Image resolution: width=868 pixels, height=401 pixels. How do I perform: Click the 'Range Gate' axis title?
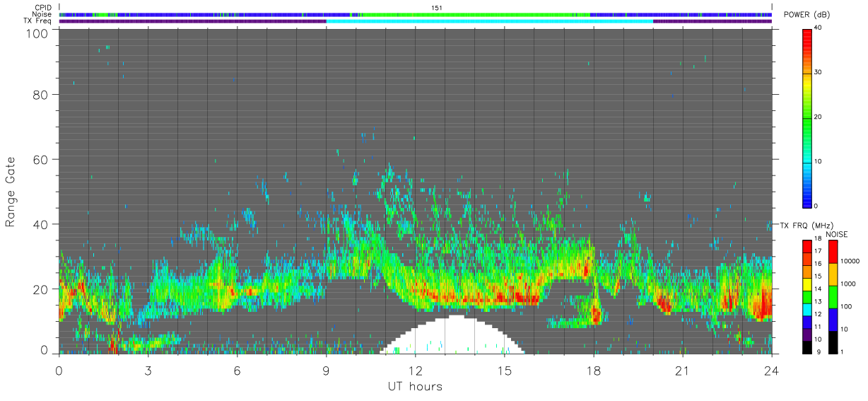click(x=11, y=192)
